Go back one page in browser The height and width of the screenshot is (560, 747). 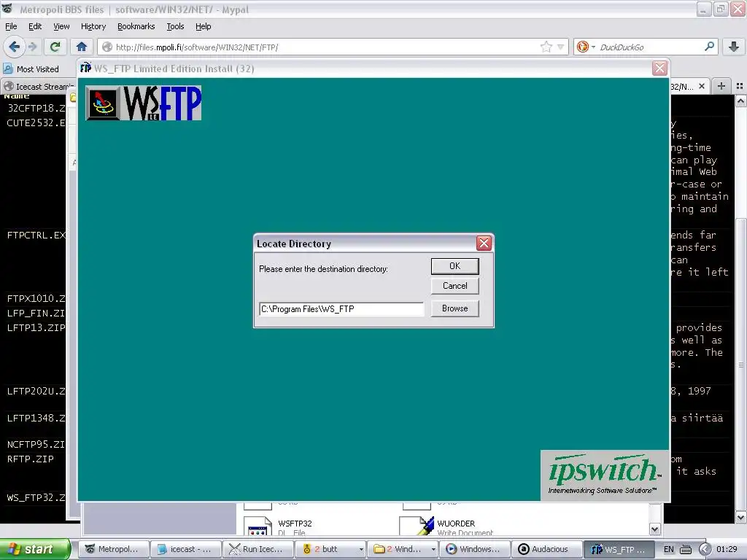coord(14,47)
